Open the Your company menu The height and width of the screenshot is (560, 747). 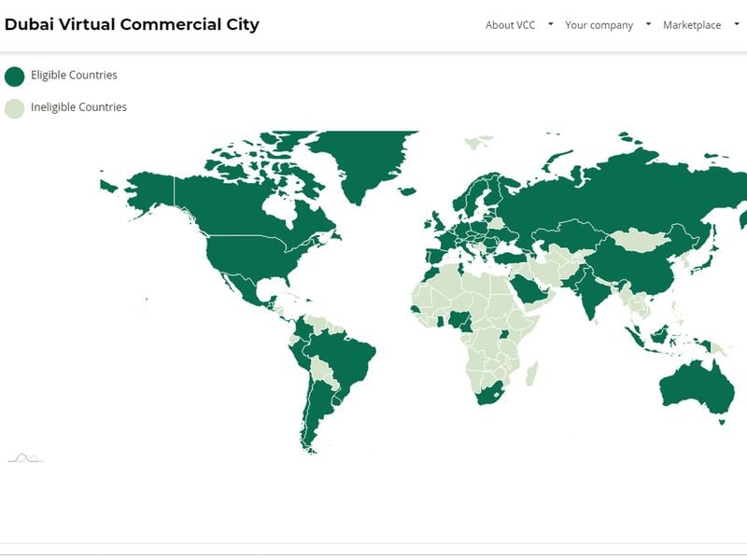point(599,25)
